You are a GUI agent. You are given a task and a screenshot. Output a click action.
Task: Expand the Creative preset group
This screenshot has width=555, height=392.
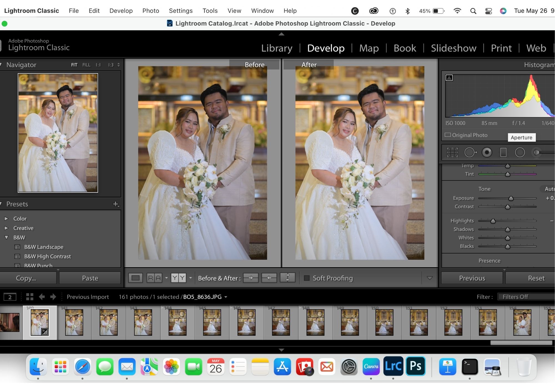(6, 228)
